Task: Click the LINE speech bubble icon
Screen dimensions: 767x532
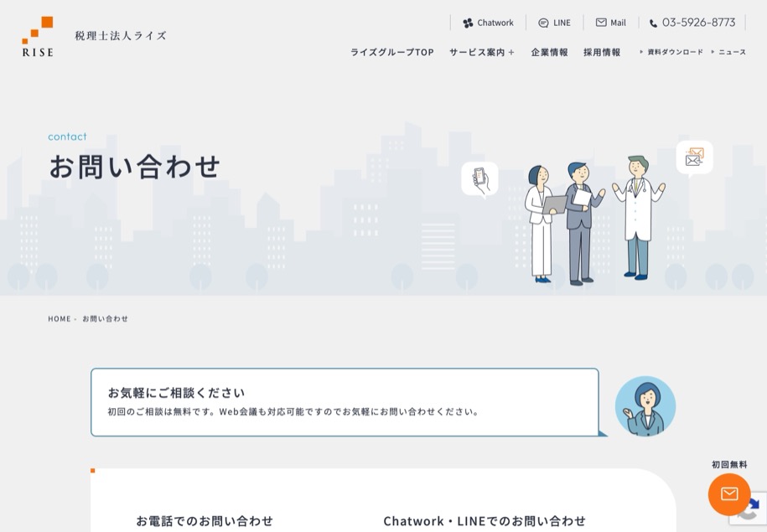Action: (543, 23)
